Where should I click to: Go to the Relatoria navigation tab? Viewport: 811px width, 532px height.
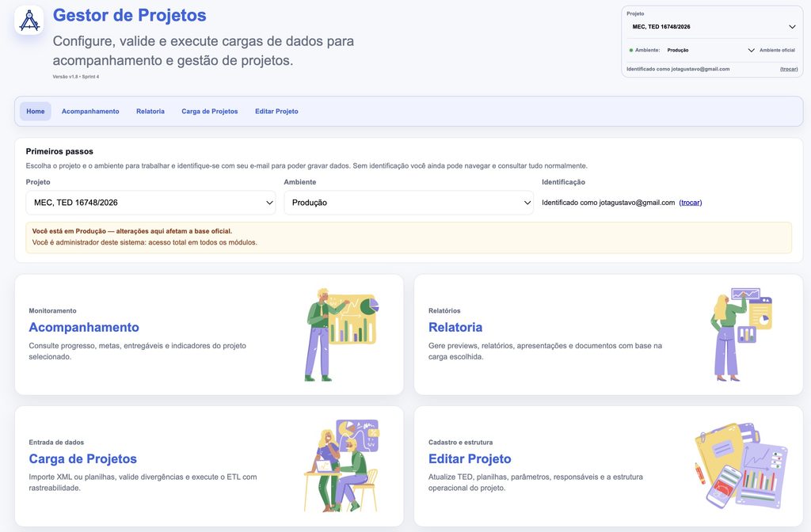150,111
